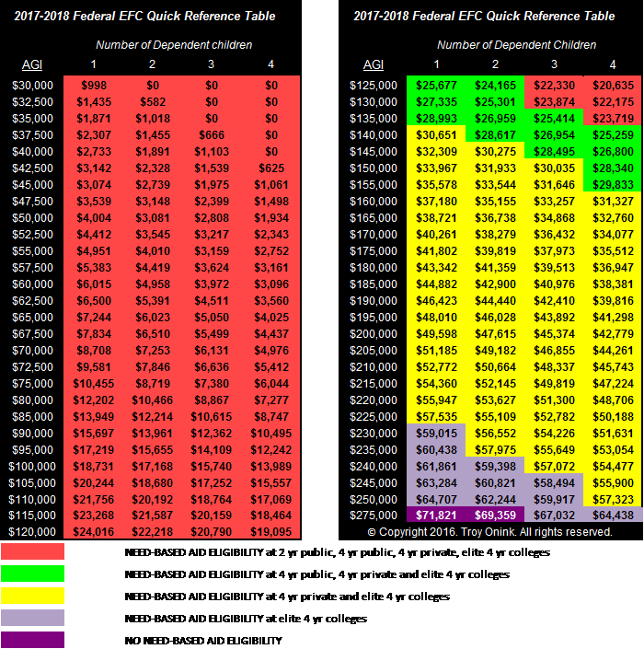Select the $19,095 cell
This screenshot has height=649, width=644.
click(x=271, y=532)
